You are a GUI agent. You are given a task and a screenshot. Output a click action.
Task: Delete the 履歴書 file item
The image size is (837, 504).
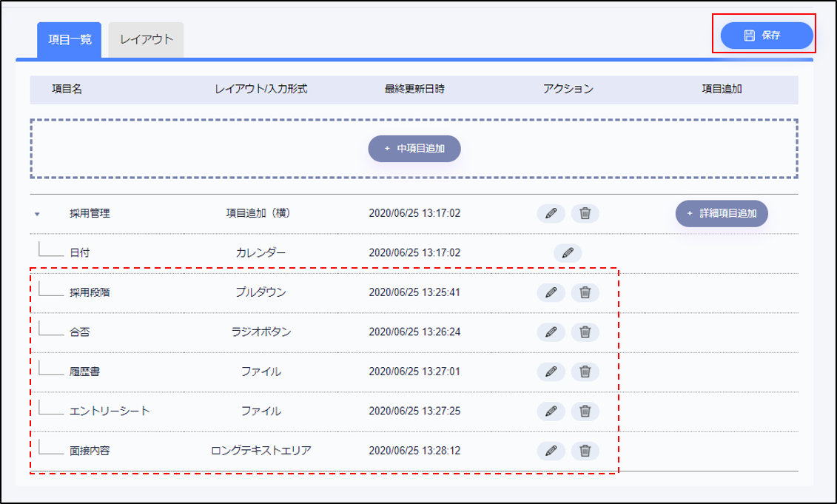[x=585, y=372]
